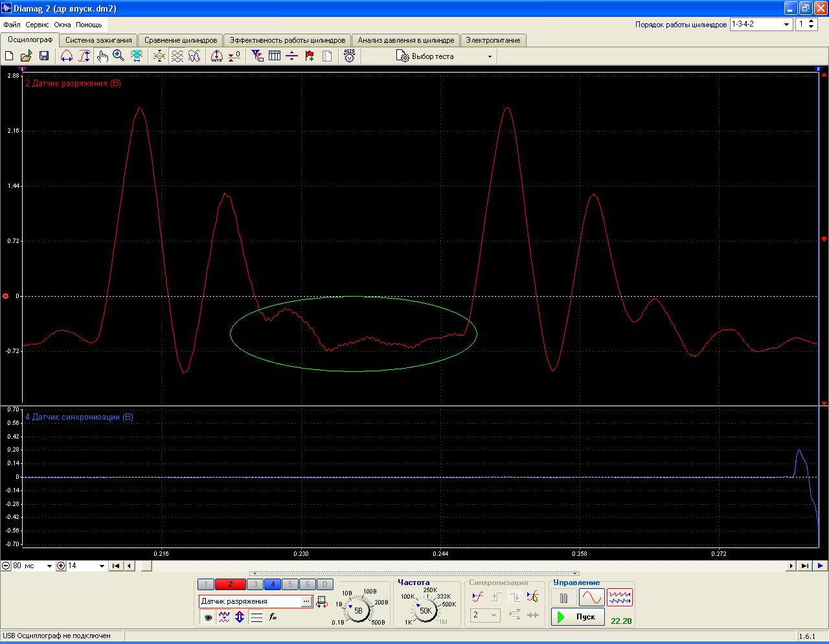Jump to the end of the recording
This screenshot has height=644, width=829.
804,566
